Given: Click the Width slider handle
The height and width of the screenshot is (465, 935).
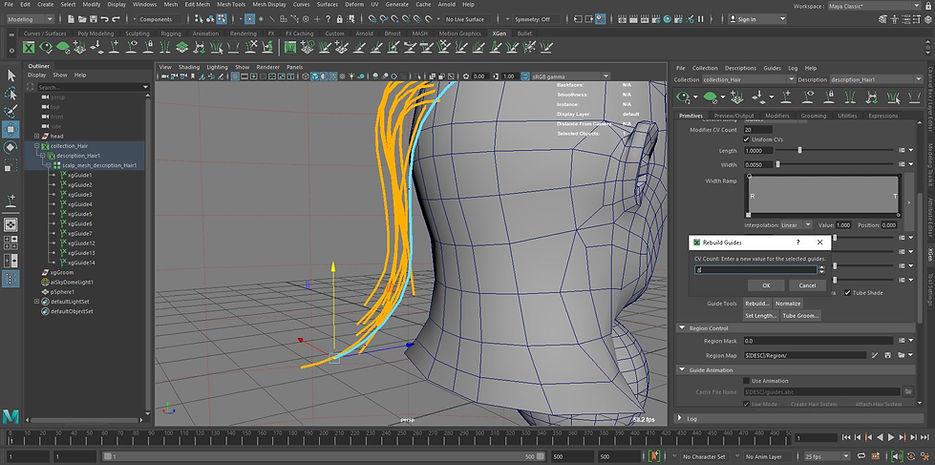Looking at the screenshot, I should click(x=778, y=164).
